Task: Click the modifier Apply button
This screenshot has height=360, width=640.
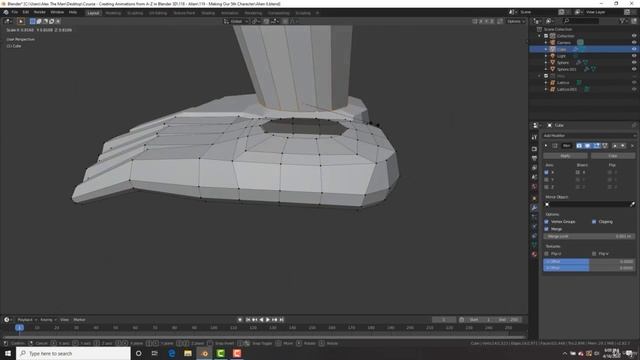Action: pos(565,156)
